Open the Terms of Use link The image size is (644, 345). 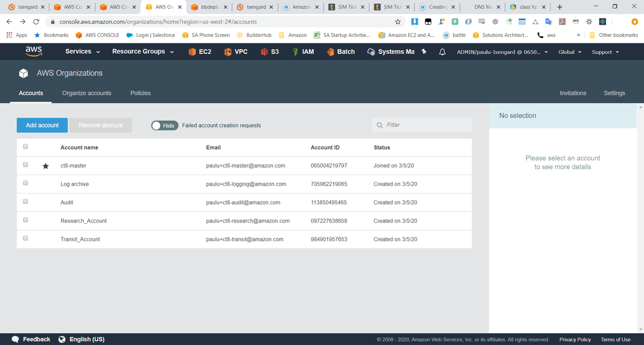tap(615, 339)
